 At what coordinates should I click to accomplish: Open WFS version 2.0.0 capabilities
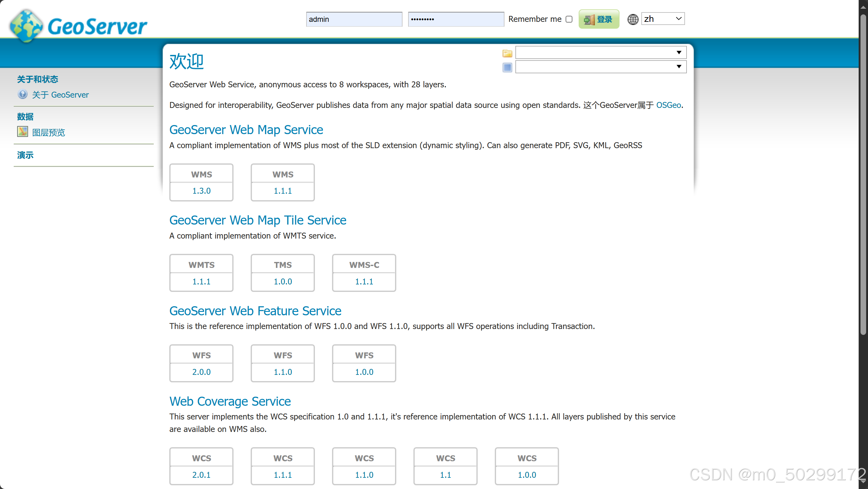[201, 372]
